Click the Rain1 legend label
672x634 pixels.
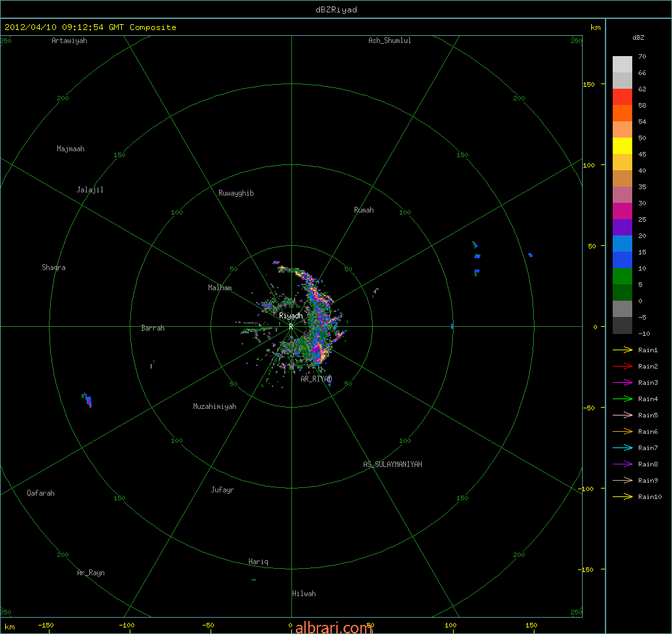[648, 350]
